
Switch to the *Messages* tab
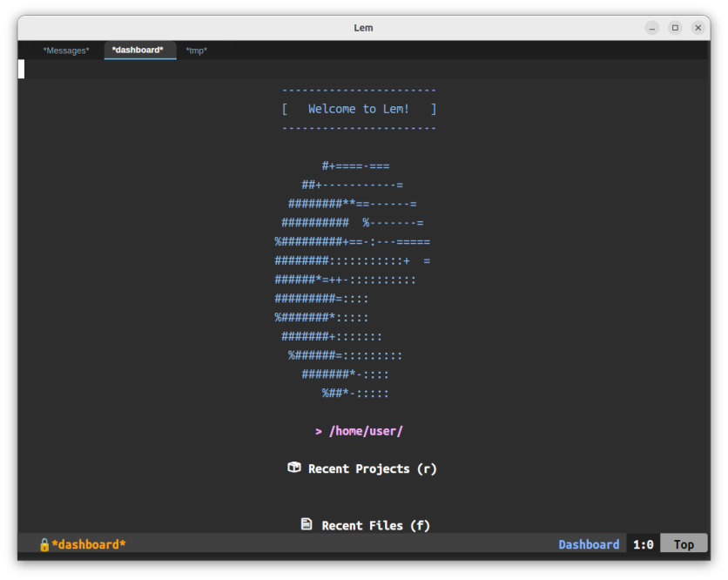66,51
